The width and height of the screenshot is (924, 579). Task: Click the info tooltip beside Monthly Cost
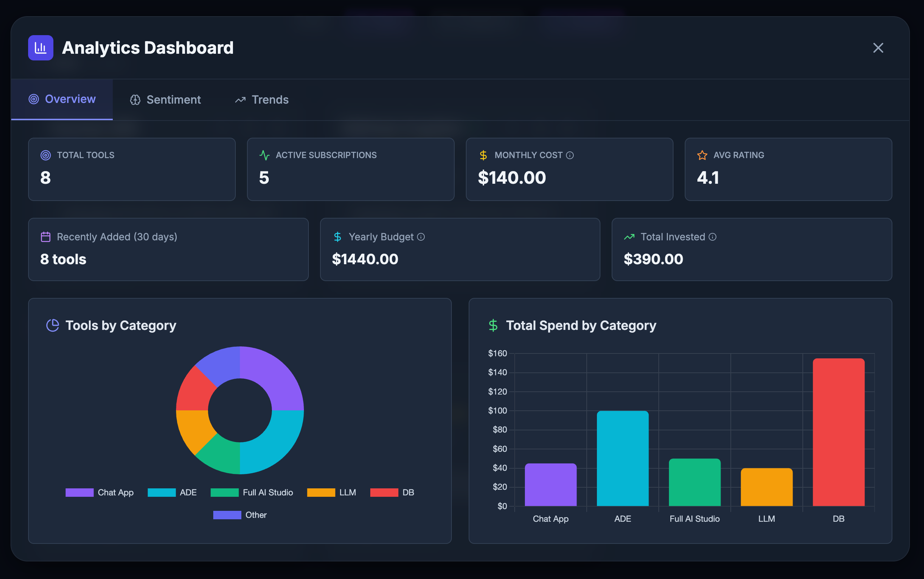tap(571, 156)
